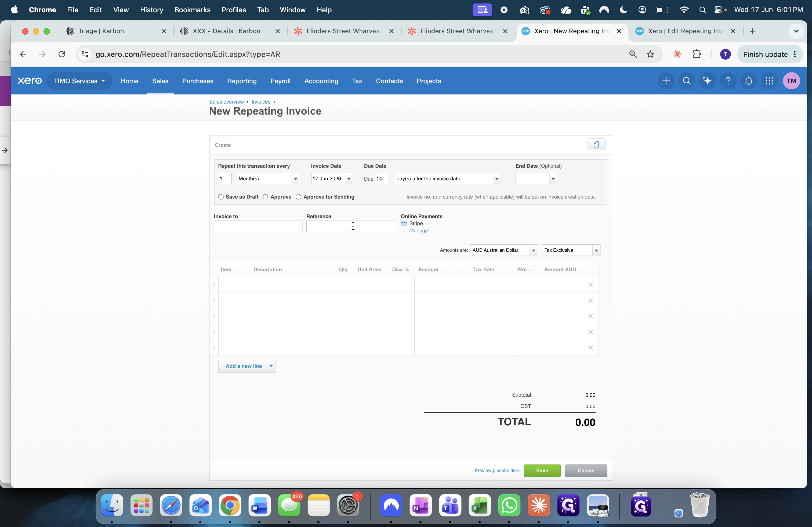Follow the Invoices breadcrumb link

261,102
